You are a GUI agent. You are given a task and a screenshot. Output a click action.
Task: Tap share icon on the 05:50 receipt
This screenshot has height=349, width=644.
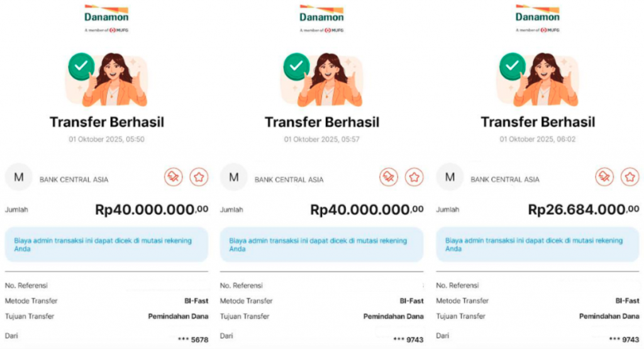[x=174, y=177]
